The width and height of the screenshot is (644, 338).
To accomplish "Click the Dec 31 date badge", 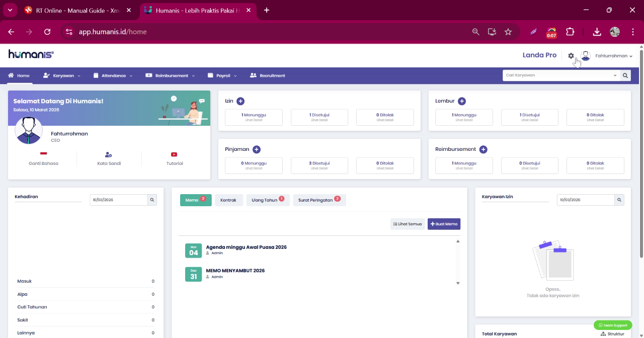I will pyautogui.click(x=194, y=274).
